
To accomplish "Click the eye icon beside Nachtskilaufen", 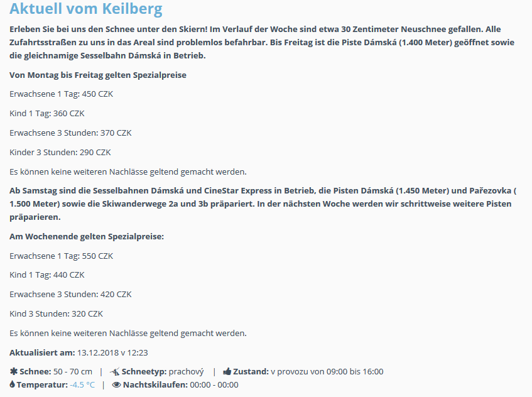I will coord(116,384).
